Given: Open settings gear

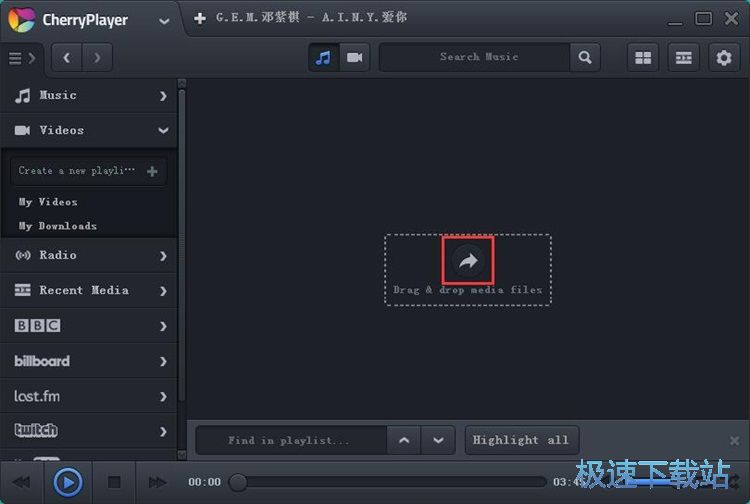Looking at the screenshot, I should (724, 58).
